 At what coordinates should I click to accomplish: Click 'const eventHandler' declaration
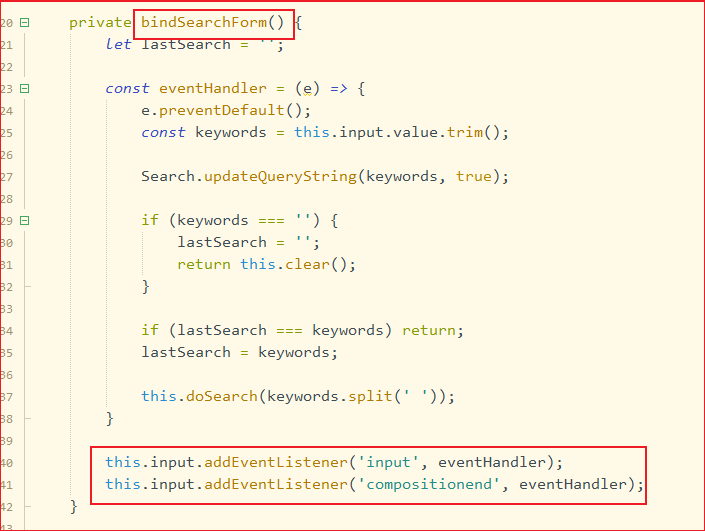click(x=186, y=89)
